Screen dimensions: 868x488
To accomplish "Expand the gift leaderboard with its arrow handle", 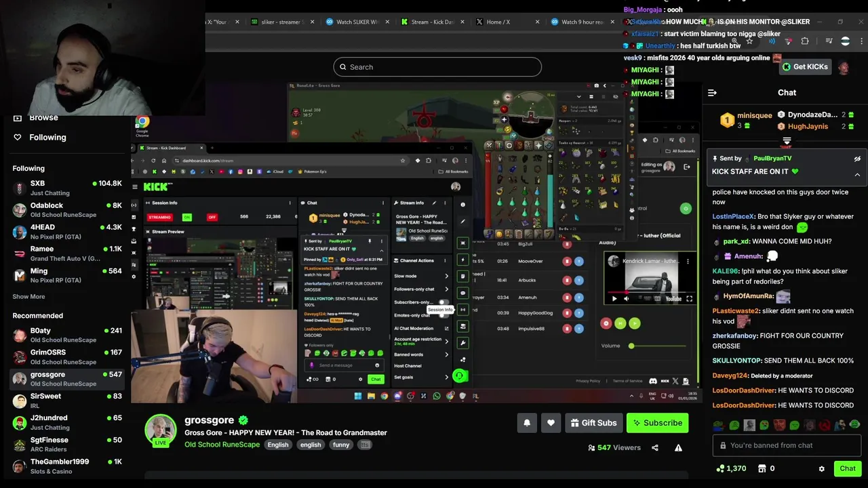I will (787, 141).
